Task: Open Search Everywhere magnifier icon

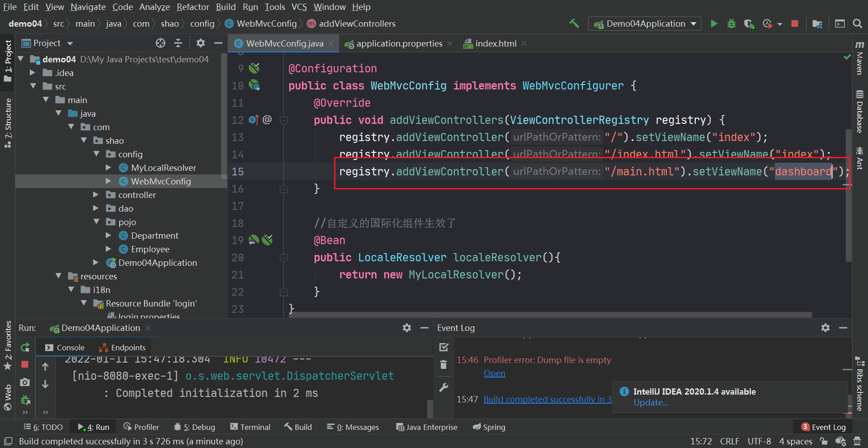Action: click(x=857, y=24)
